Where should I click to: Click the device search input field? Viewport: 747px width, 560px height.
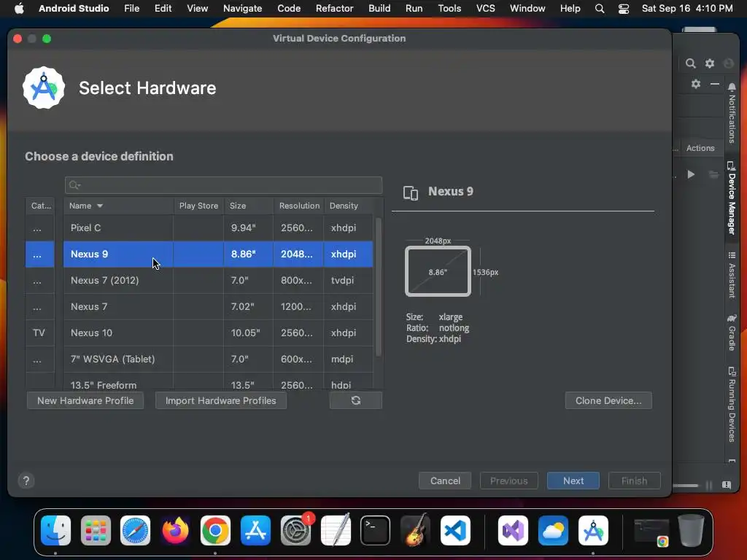click(x=223, y=185)
